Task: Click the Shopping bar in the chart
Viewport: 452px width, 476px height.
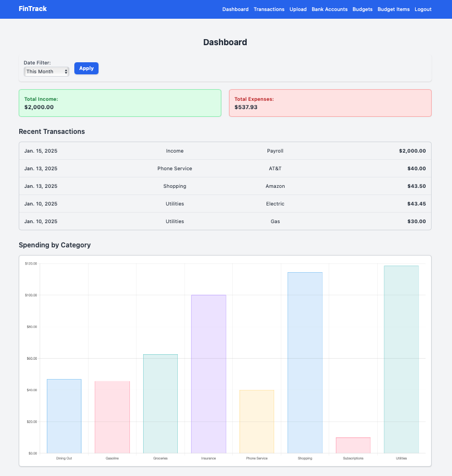Action: (304, 363)
